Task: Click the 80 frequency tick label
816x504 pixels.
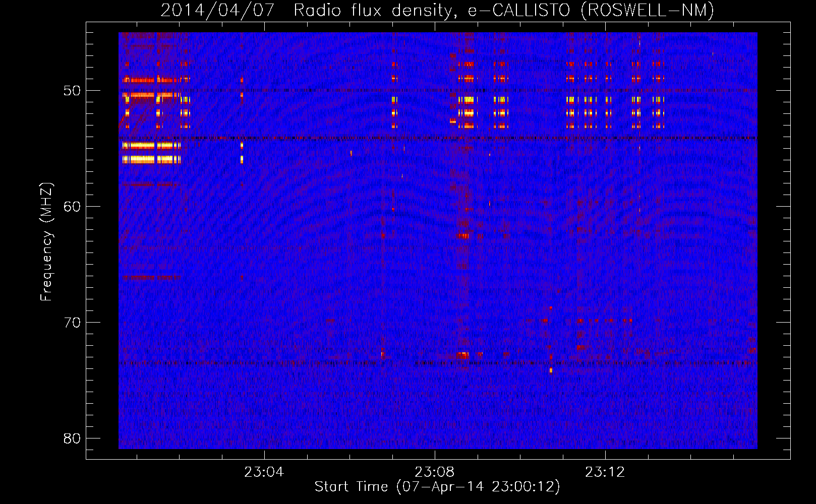Action: [x=72, y=438]
